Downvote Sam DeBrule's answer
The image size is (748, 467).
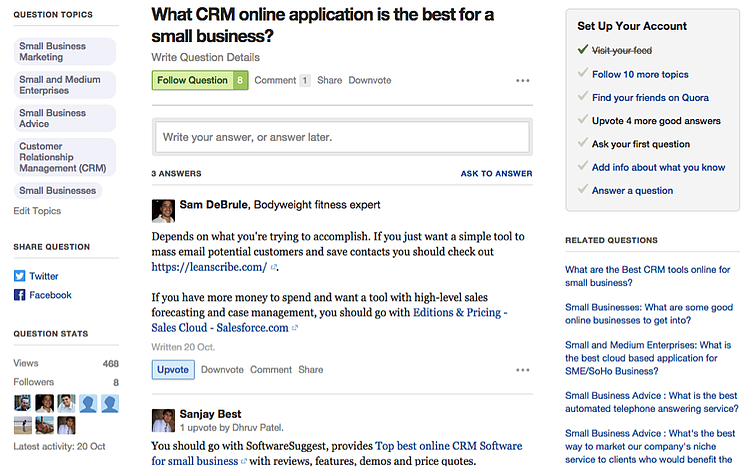point(222,370)
